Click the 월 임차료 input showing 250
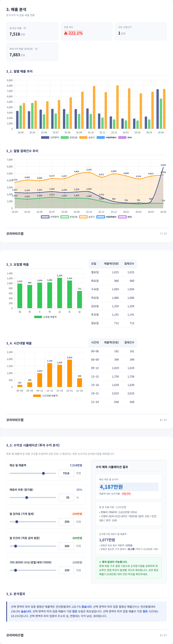Viewport: 173px width, 644px height. pyautogui.click(x=66, y=522)
